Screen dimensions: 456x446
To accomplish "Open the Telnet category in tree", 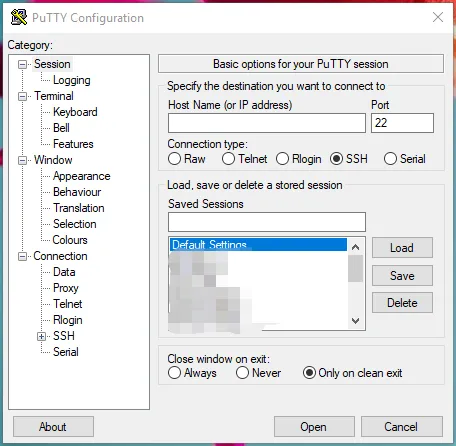I will tap(68, 304).
